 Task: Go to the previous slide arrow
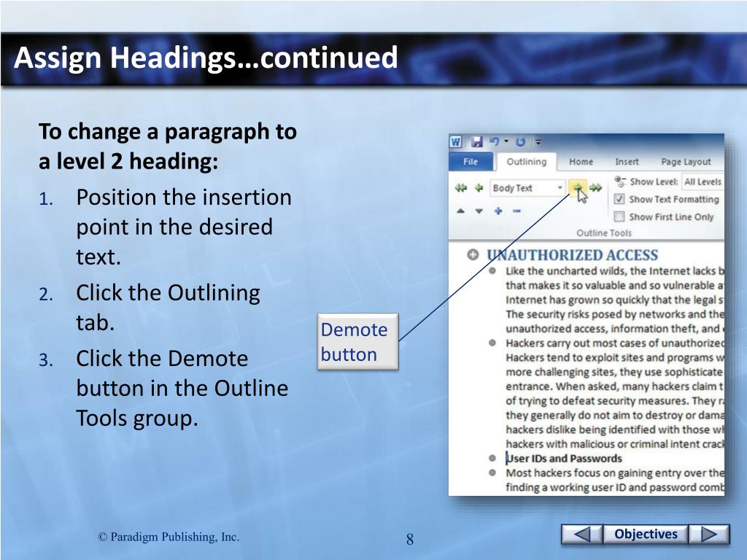[x=581, y=534]
